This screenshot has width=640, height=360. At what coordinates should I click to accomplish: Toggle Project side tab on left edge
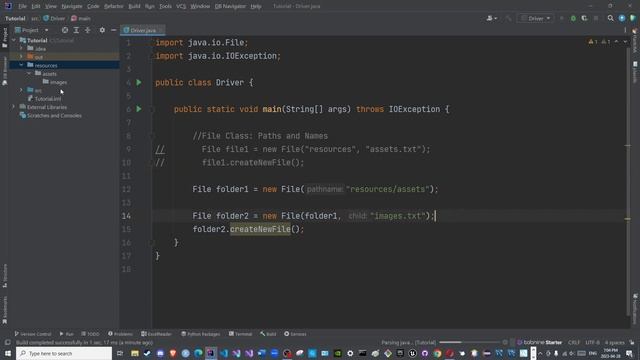pos(4,38)
